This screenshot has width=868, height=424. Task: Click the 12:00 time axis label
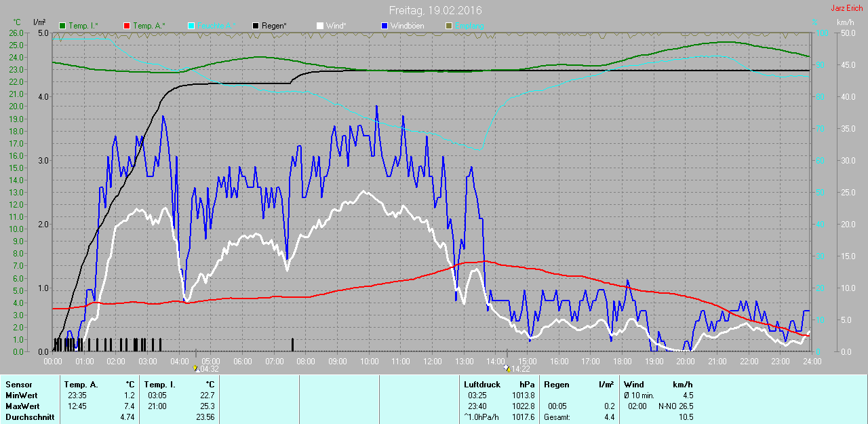click(432, 362)
